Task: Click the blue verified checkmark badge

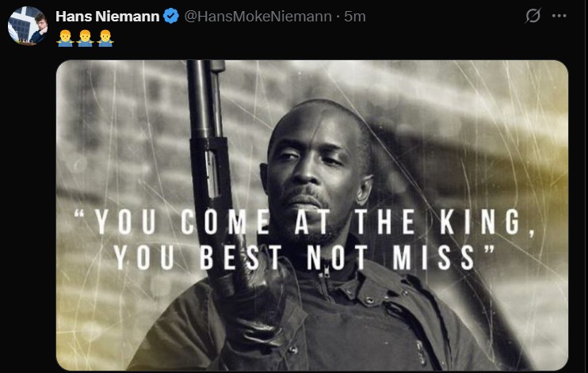Action: coord(172,17)
